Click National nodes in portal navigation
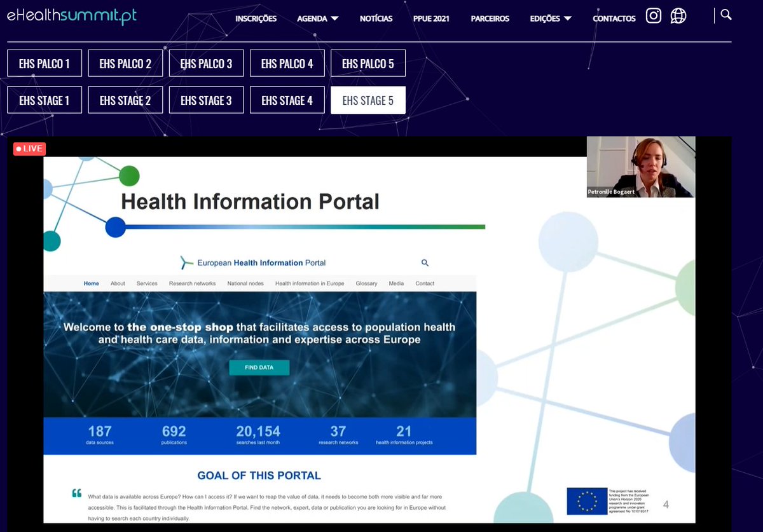This screenshot has width=763, height=532. point(245,283)
